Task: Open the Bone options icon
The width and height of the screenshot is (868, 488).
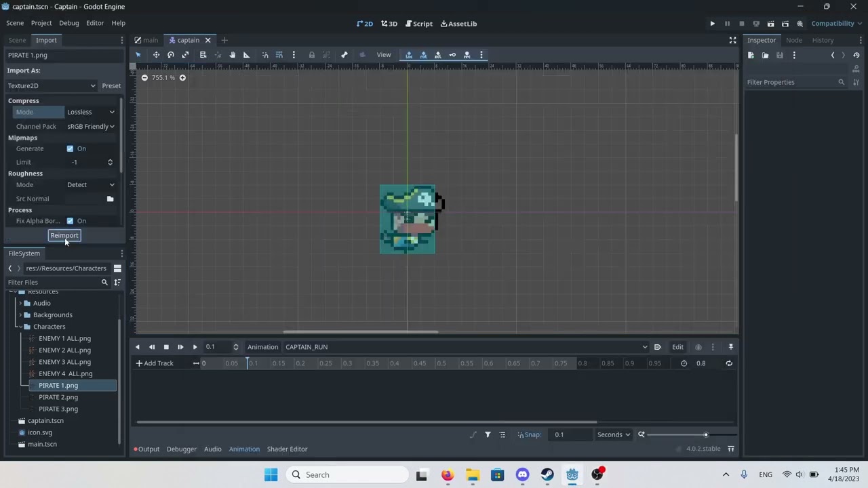Action: click(343, 54)
